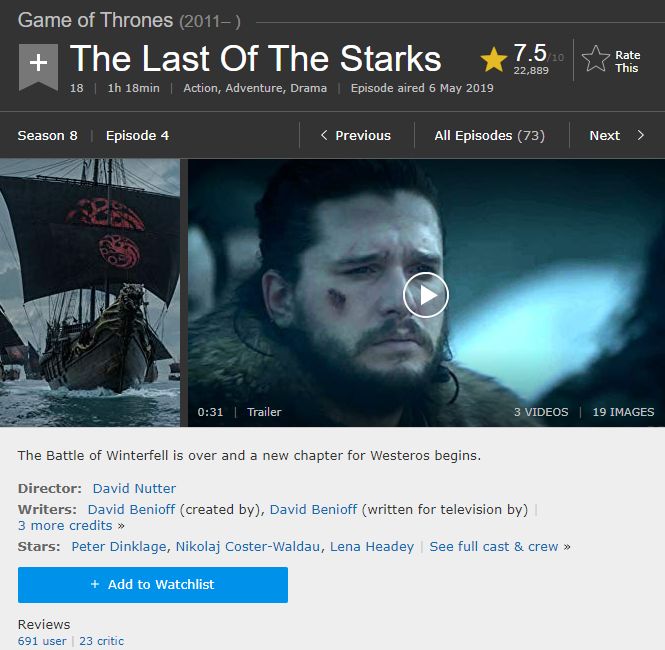This screenshot has height=650, width=665.
Task: Open the 3 VIDEOS gallery
Action: pos(541,412)
